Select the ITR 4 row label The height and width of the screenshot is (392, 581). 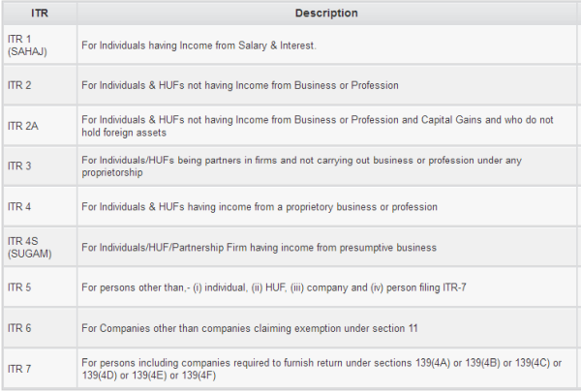19,207
